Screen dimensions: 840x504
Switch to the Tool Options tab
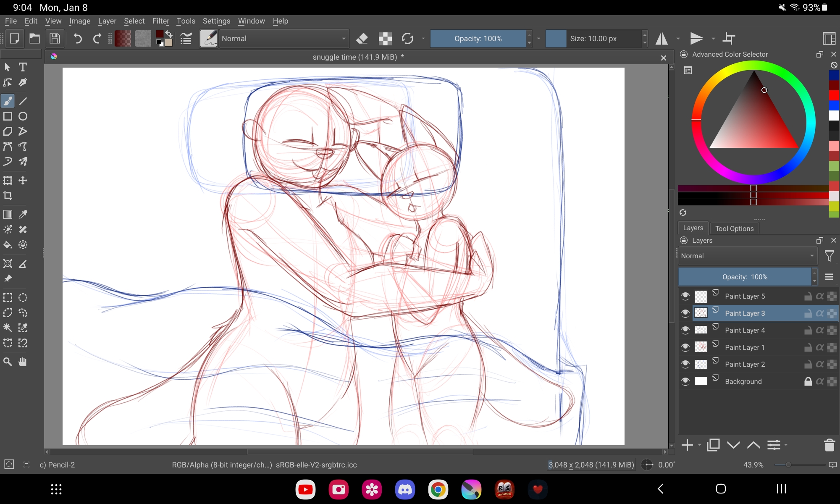734,228
